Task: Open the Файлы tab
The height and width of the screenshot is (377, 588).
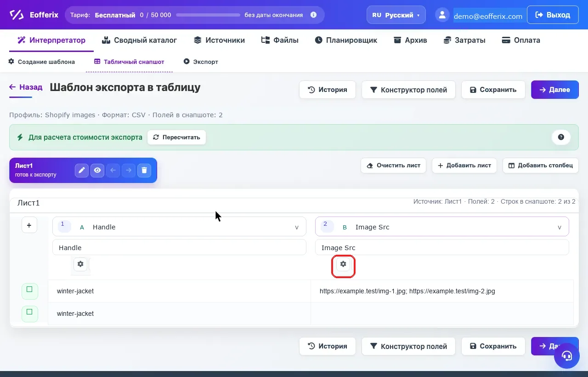Action: click(280, 40)
